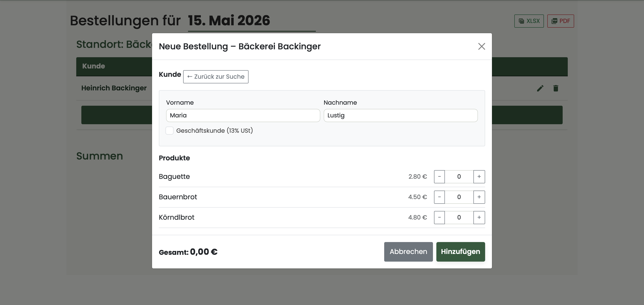
Task: Click the Körndlbrot price 4.80 €
Action: coord(417,218)
